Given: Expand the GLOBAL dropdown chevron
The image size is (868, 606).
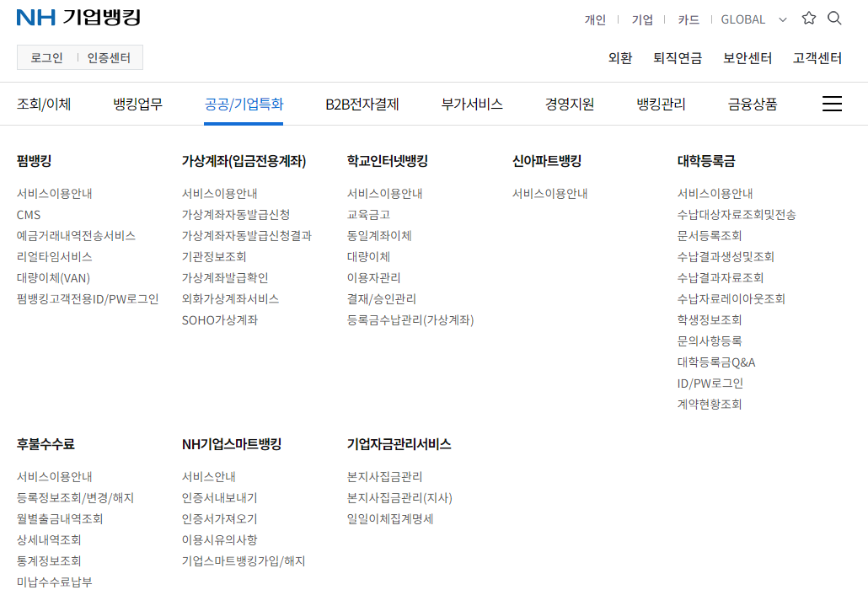Looking at the screenshot, I should [x=783, y=20].
